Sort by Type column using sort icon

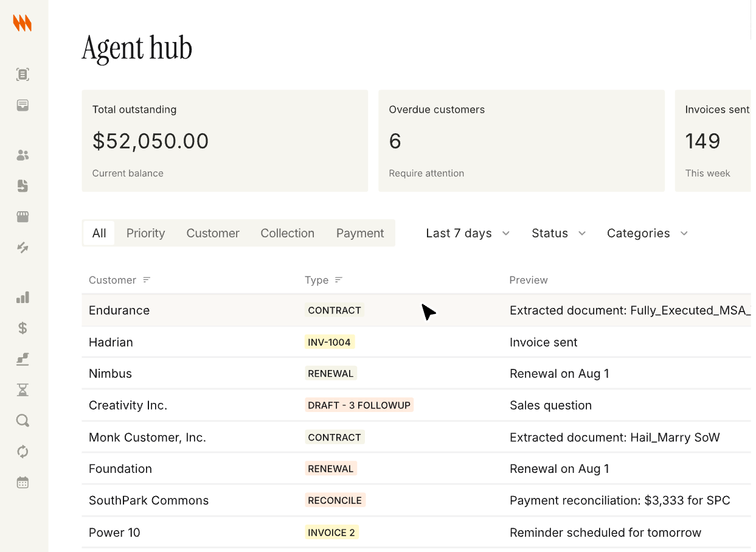(339, 280)
